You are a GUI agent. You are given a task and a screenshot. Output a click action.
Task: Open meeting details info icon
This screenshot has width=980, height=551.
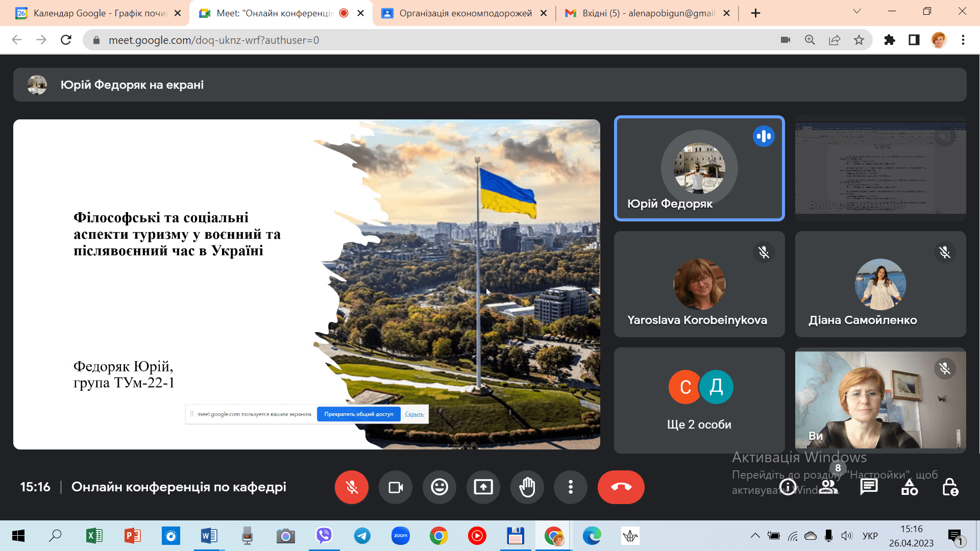tap(788, 488)
